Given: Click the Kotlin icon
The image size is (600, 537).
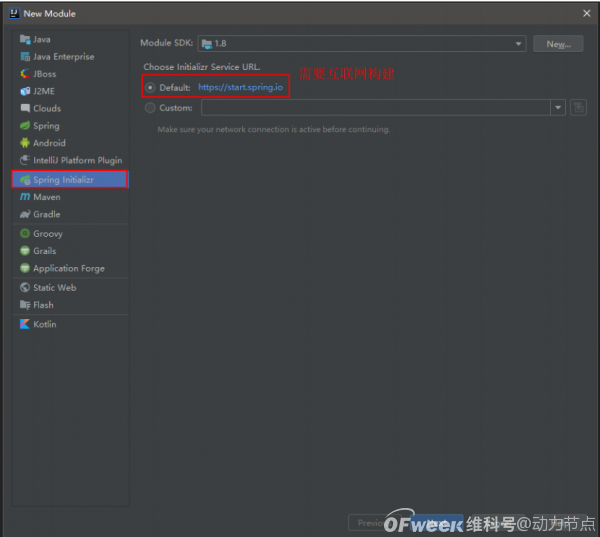Looking at the screenshot, I should point(25,324).
